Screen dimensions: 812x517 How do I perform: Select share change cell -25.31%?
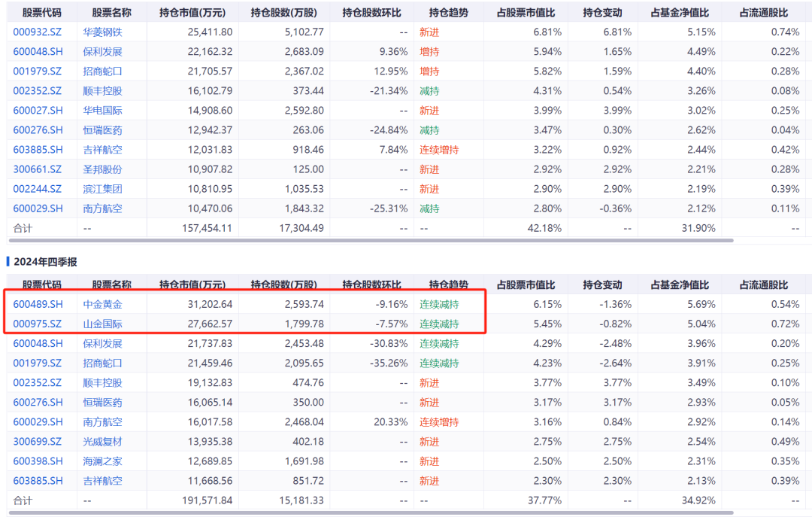click(x=389, y=209)
